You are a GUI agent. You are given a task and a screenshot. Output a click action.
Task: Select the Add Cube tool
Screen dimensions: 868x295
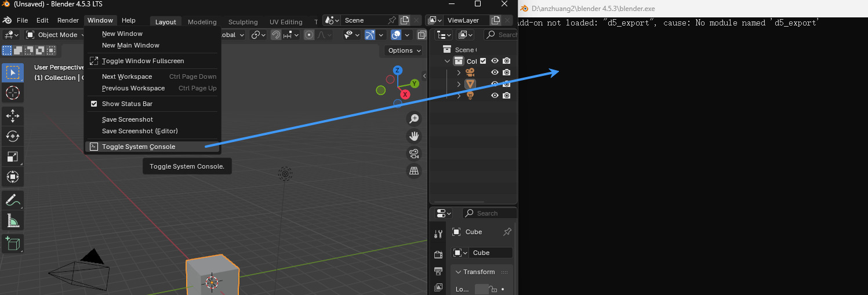point(12,243)
